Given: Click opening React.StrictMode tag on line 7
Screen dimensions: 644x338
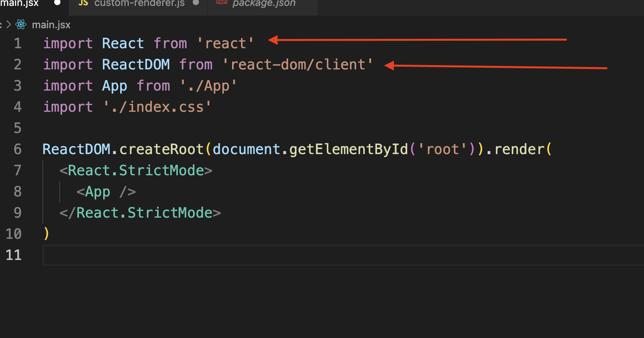Looking at the screenshot, I should [136, 170].
